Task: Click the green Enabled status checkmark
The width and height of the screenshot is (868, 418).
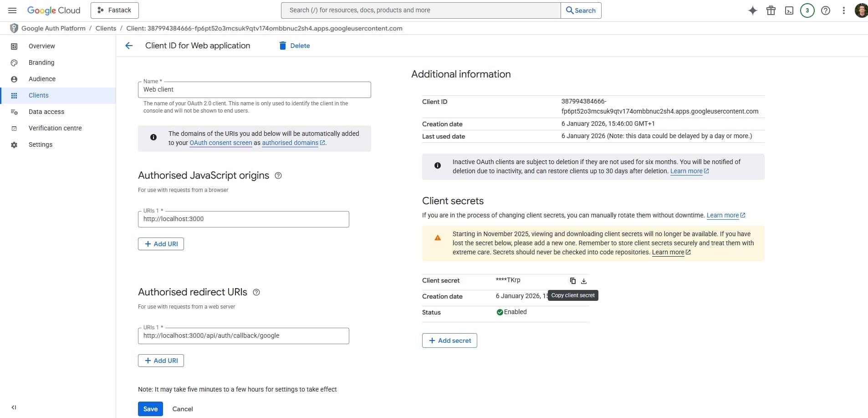Action: (x=500, y=312)
